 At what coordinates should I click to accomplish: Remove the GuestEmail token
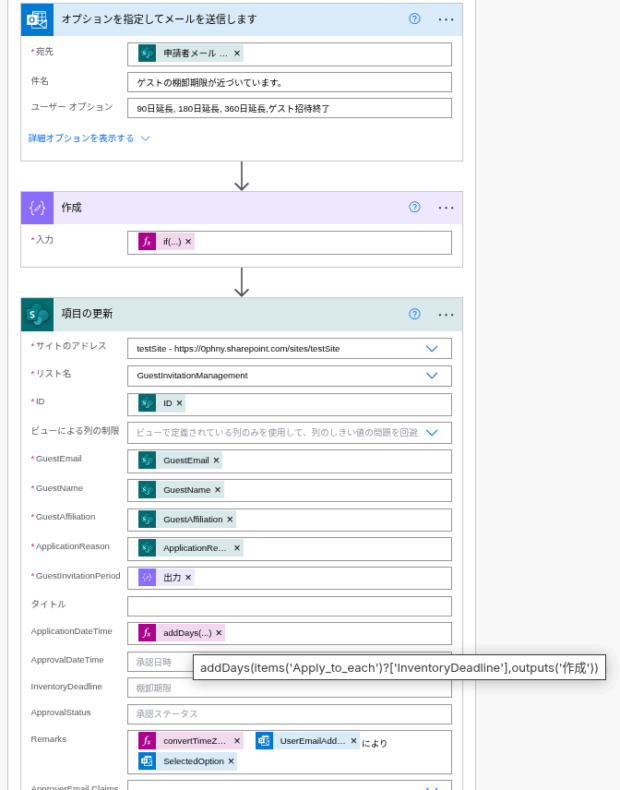point(216,460)
